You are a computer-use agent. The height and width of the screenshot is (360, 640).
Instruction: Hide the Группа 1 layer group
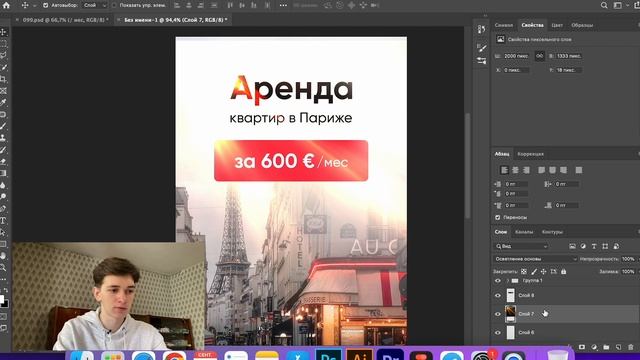pyautogui.click(x=498, y=280)
